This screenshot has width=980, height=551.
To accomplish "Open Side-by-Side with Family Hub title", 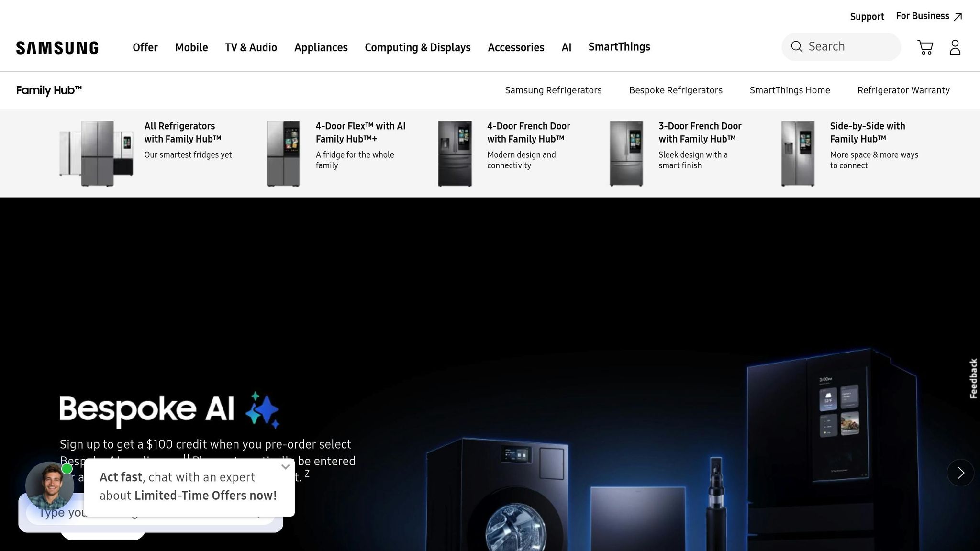I will pyautogui.click(x=868, y=132).
